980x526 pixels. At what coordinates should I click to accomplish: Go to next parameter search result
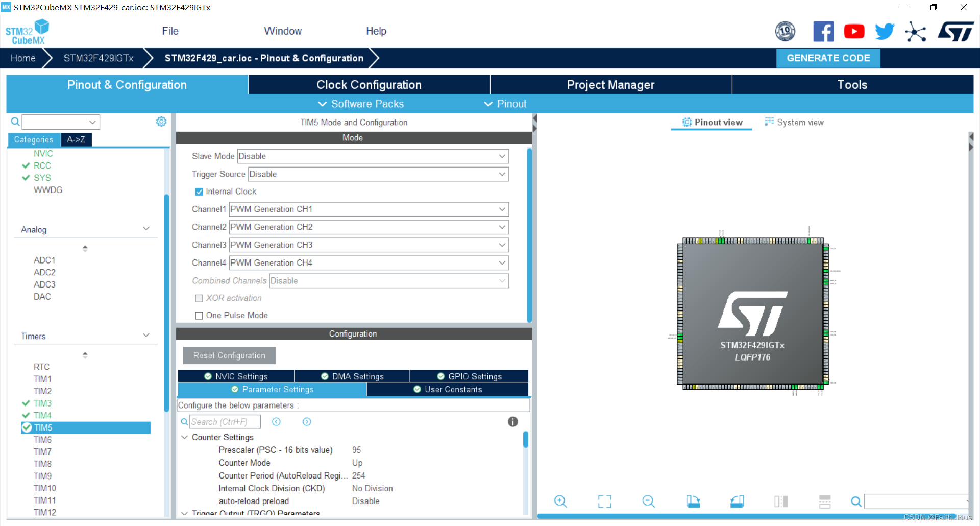pyautogui.click(x=307, y=422)
